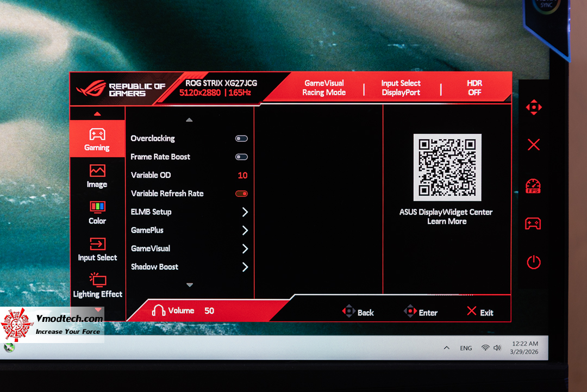Click the up arrow above Overclocking list
This screenshot has height=392, width=587.
click(x=190, y=120)
